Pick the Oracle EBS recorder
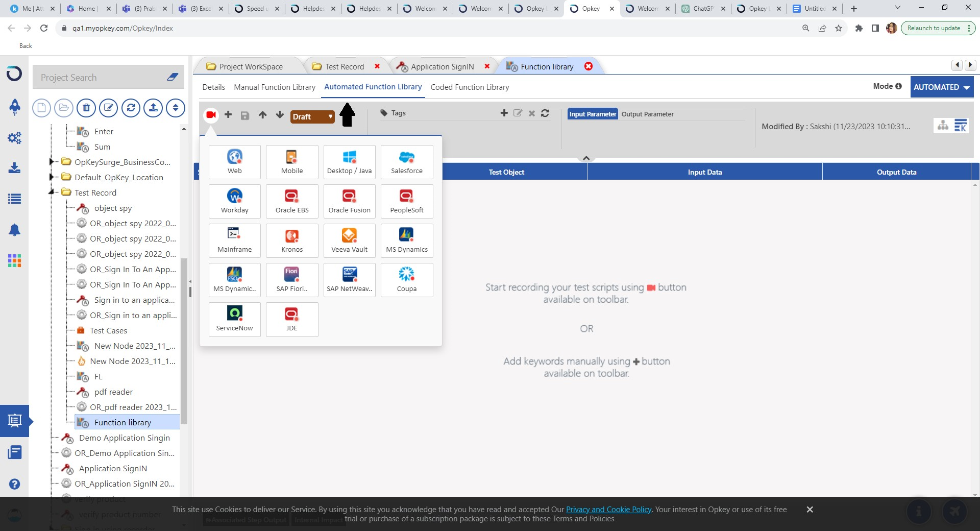The image size is (980, 531). [292, 201]
